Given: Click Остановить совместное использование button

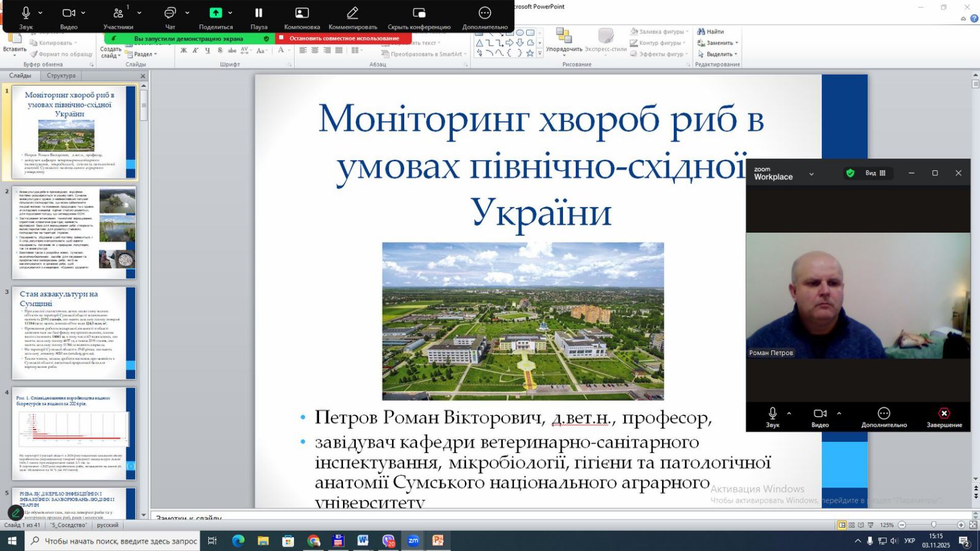Looking at the screenshot, I should pos(343,38).
